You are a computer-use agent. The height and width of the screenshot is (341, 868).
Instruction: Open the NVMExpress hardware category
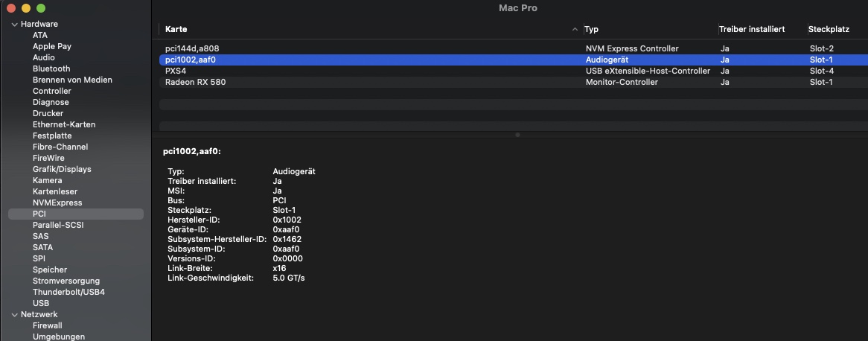57,203
